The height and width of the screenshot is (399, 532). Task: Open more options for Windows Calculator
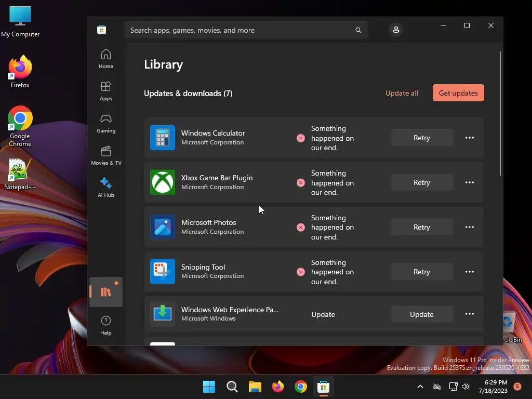(x=470, y=138)
